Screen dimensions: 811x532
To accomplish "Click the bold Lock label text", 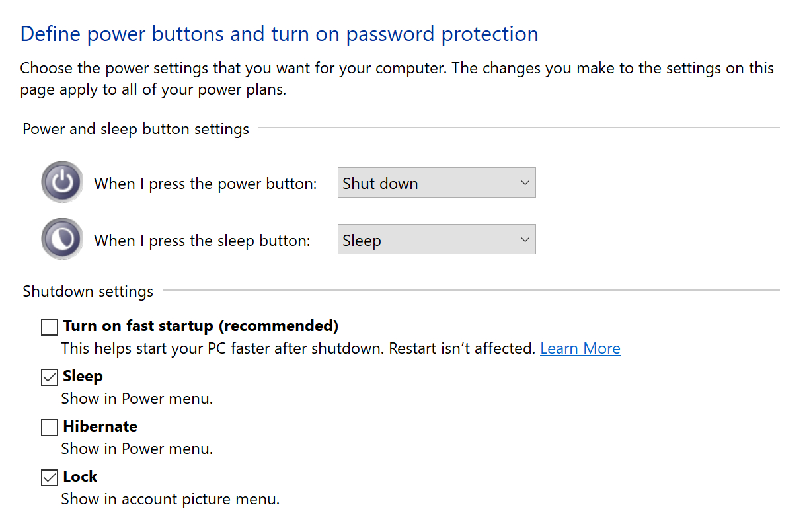I will point(80,476).
